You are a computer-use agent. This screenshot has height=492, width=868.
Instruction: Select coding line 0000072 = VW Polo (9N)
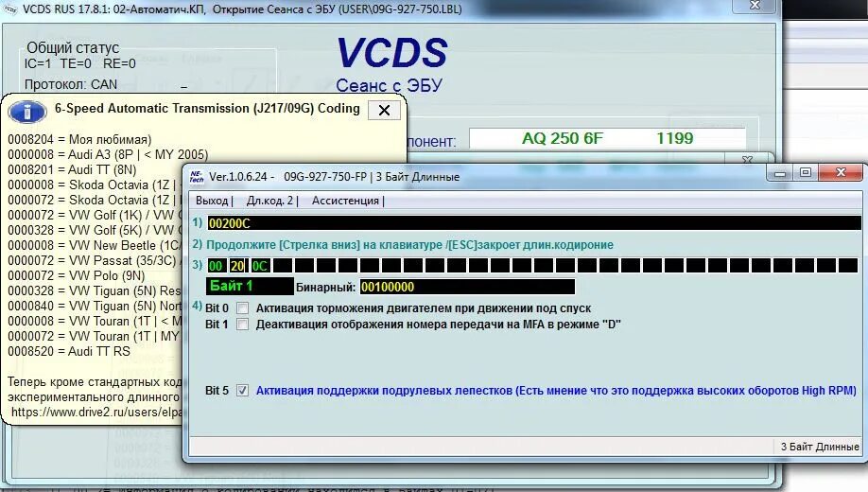[77, 276]
